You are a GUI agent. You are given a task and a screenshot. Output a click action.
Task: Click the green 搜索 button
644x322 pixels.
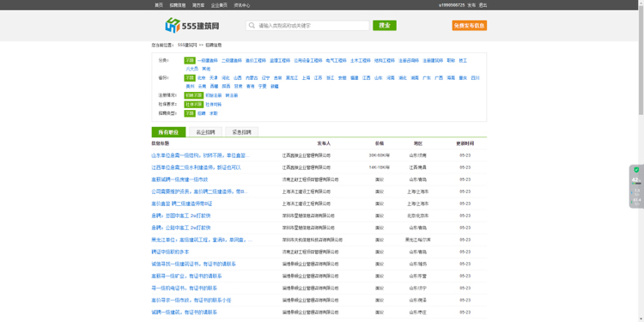(x=385, y=26)
